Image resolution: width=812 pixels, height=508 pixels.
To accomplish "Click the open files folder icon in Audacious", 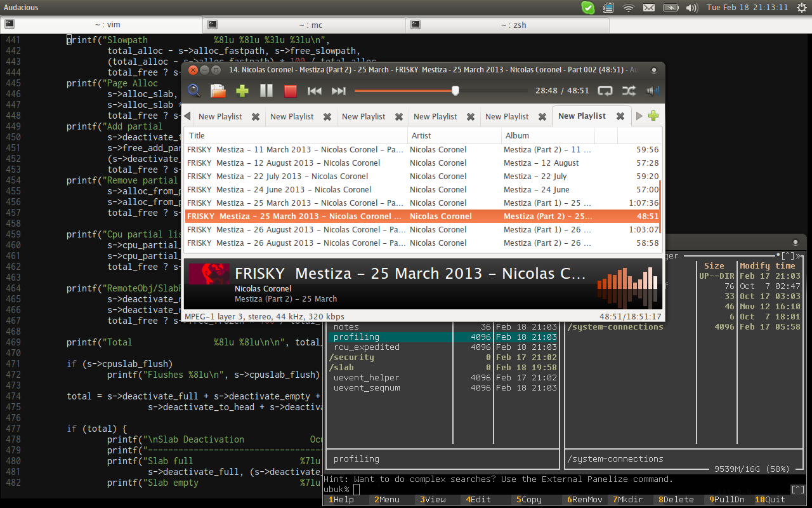I will click(218, 91).
